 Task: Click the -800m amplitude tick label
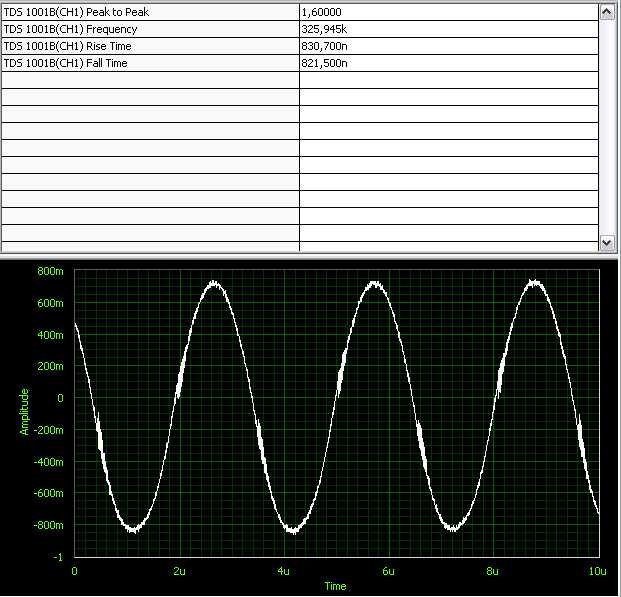tap(48, 525)
